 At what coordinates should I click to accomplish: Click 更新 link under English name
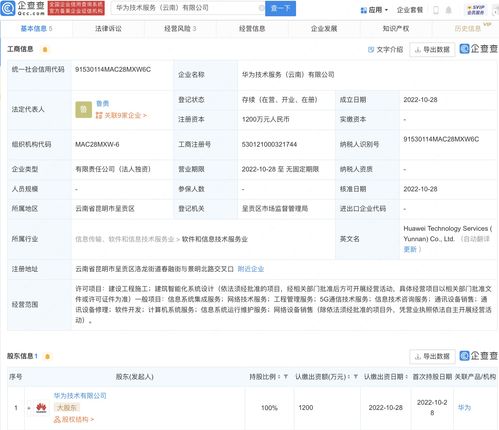tap(410, 249)
